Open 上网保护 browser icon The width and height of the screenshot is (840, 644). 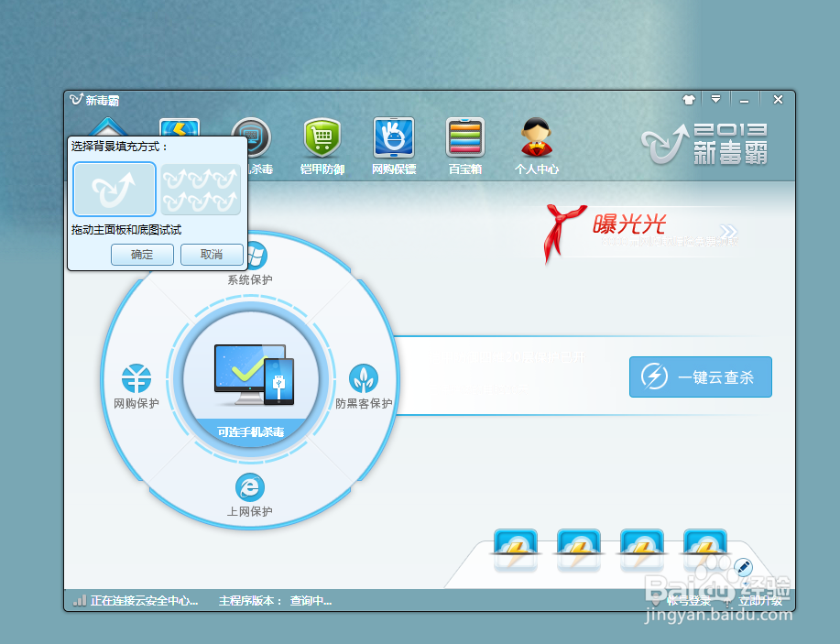coord(250,487)
